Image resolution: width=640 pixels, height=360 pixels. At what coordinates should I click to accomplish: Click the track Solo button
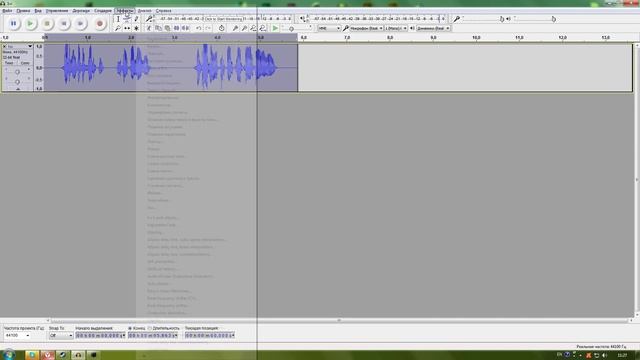(25, 63)
